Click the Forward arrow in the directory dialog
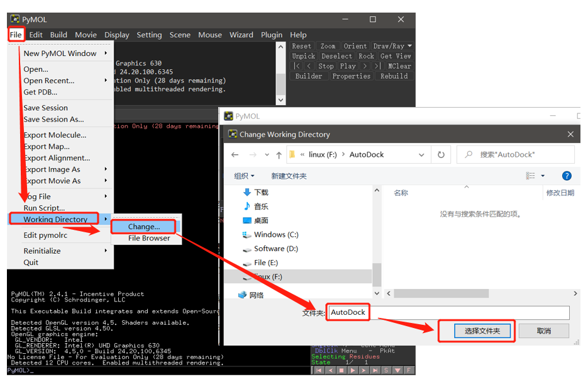Viewport: 588px width, 384px height. [253, 155]
